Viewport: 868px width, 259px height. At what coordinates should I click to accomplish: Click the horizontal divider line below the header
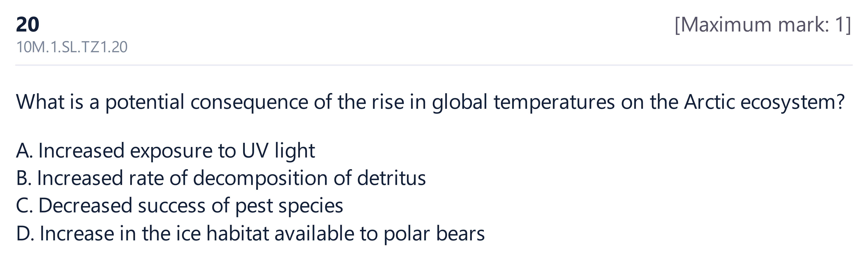434,65
